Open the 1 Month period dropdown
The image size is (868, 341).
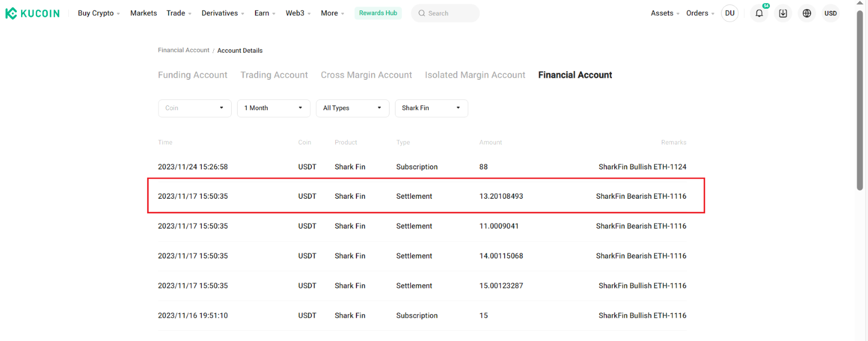pyautogui.click(x=273, y=108)
